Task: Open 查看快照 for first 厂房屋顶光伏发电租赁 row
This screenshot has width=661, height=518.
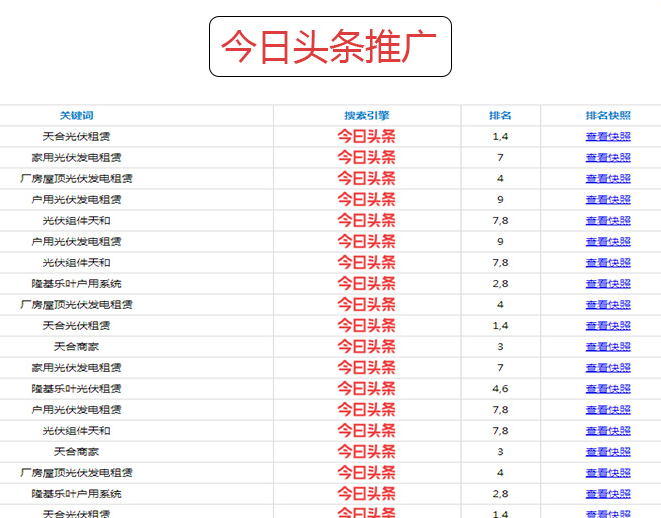Action: [x=608, y=179]
